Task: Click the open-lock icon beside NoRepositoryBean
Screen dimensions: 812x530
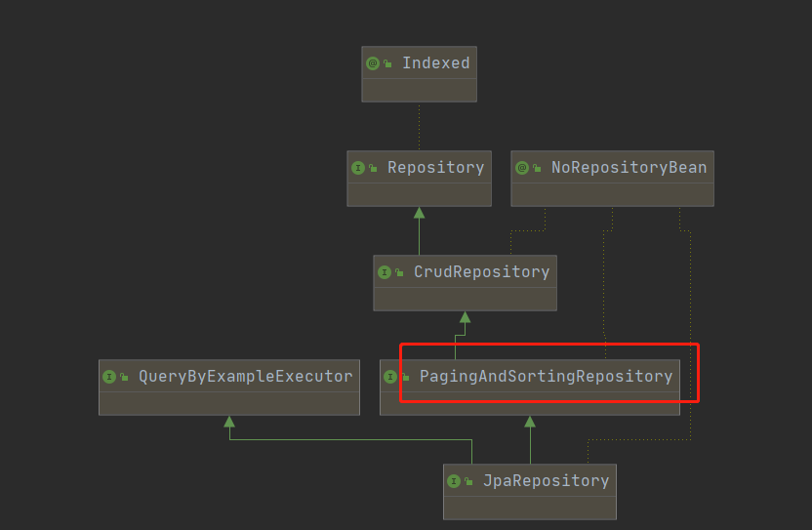Action: pyautogui.click(x=537, y=168)
